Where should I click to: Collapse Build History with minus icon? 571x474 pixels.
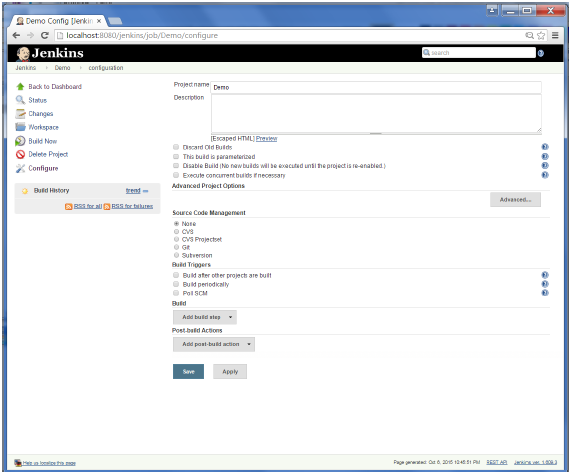(x=146, y=191)
